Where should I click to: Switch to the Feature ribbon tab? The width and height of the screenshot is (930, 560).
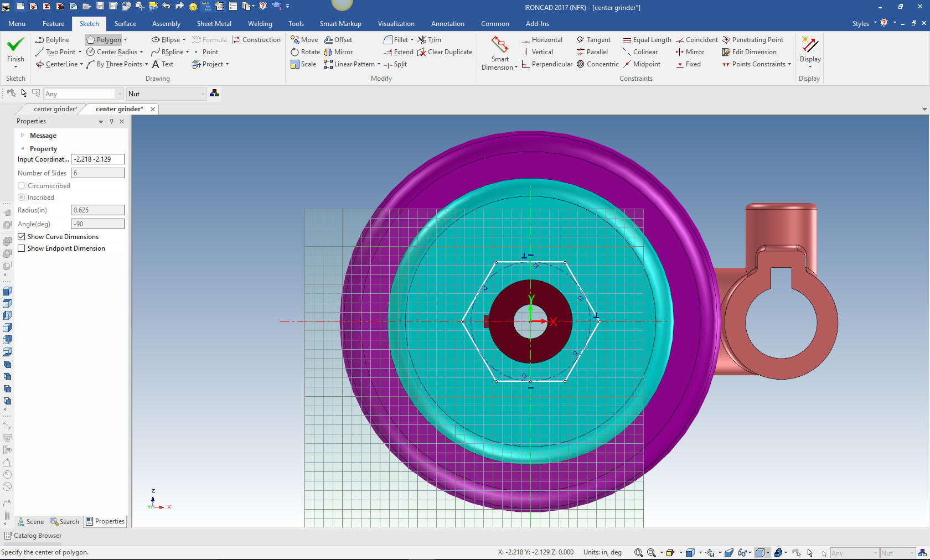coord(53,24)
